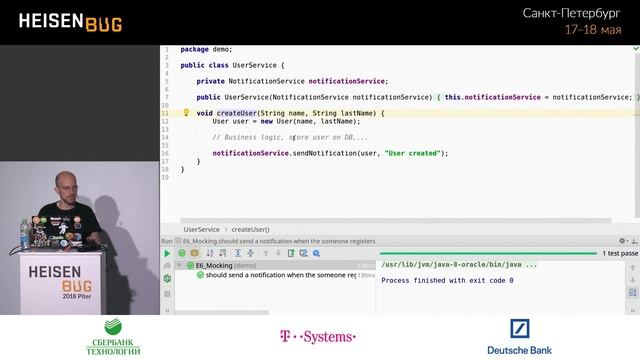The height and width of the screenshot is (360, 640).
Task: Click the 'package demo;' line
Action: [x=206, y=49]
